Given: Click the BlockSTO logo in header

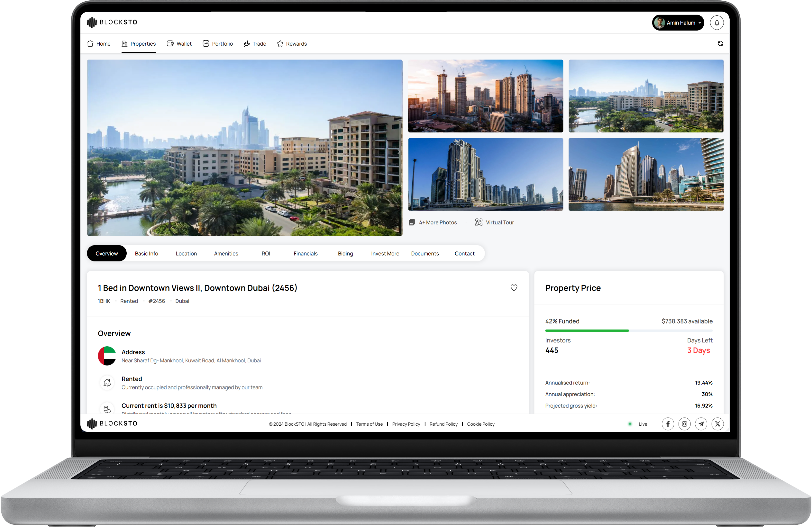Looking at the screenshot, I should (112, 22).
